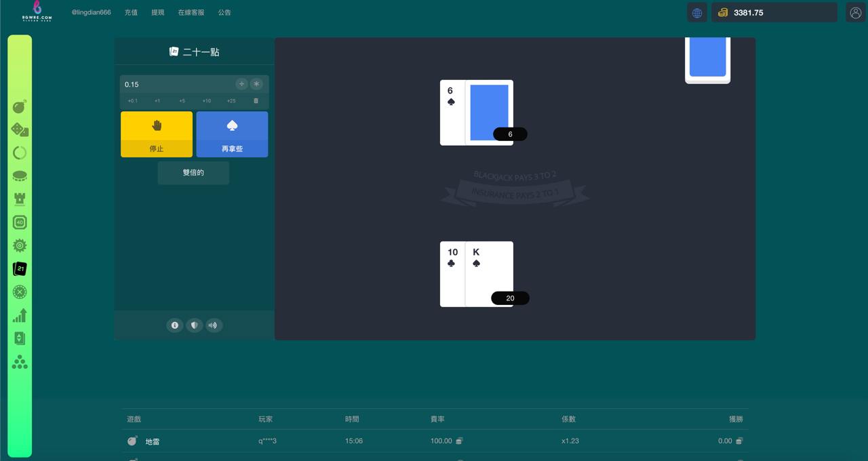
Task: Open the game info icon
Action: pos(175,325)
